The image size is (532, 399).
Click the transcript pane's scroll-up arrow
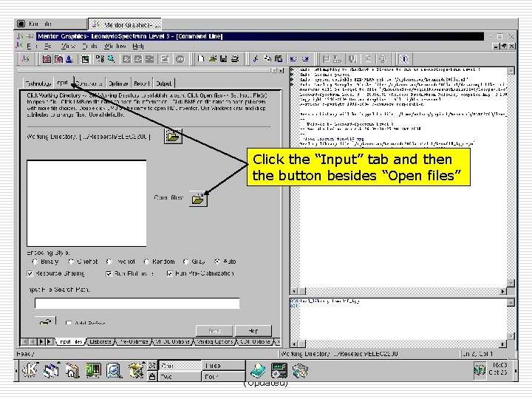click(x=511, y=71)
